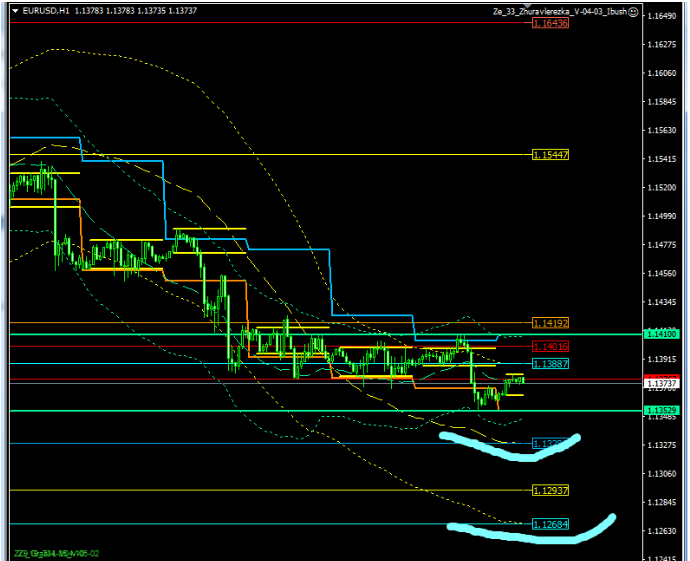This screenshot has height=561, width=690.
Task: Click the ZZ6_Grg834 indicator label
Action: (55, 552)
